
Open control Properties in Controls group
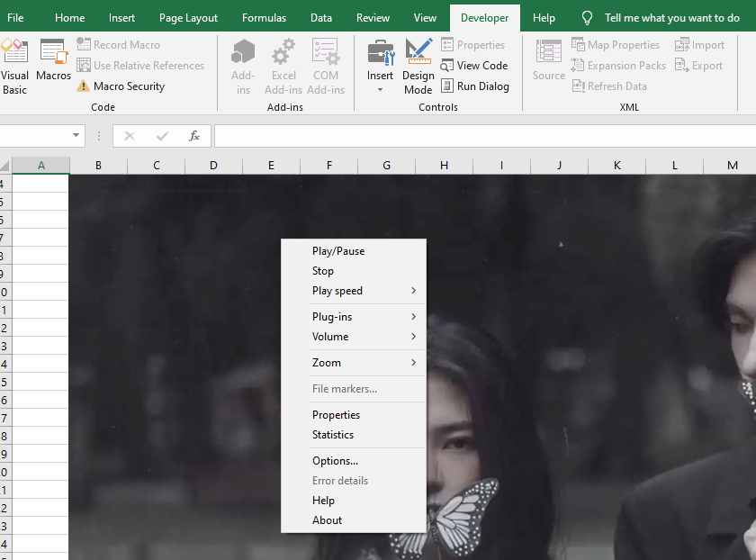click(474, 44)
